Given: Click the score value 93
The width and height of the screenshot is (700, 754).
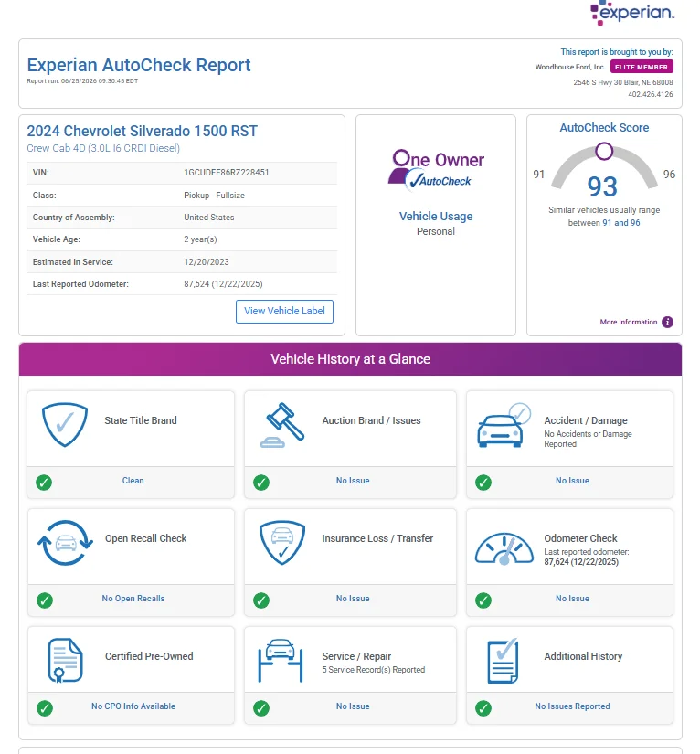Looking at the screenshot, I should click(602, 186).
